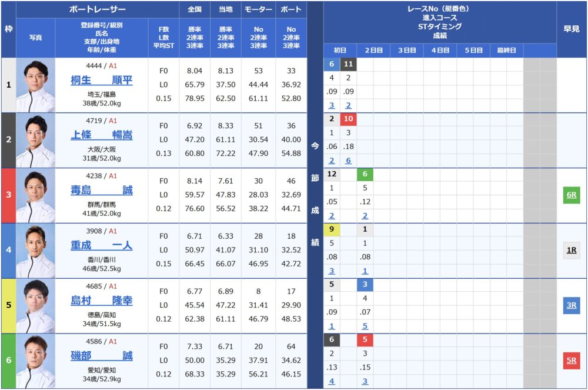Open lane 1 first-day result 3 link

[x=332, y=105]
